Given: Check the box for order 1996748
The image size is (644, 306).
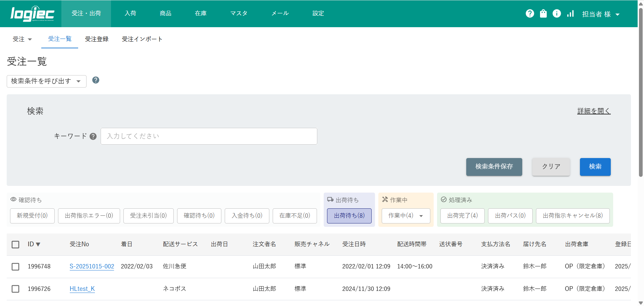Looking at the screenshot, I should coord(15,266).
